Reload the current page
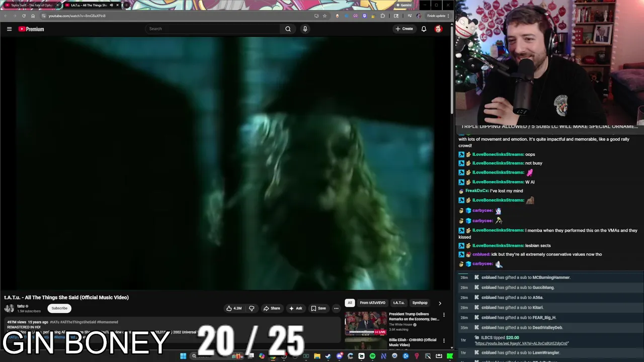The width and height of the screenshot is (644, 362). click(24, 16)
